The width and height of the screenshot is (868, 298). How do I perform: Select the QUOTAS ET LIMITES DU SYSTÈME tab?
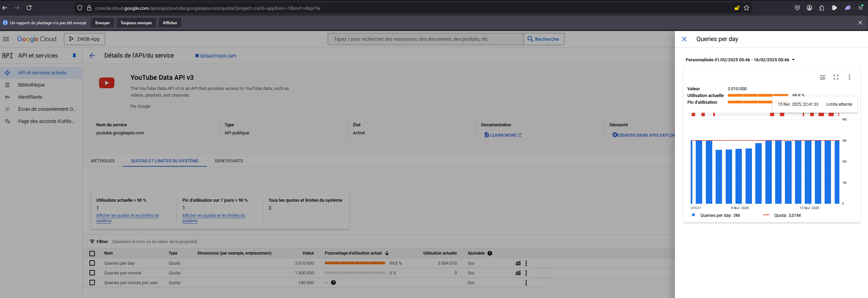point(165,161)
